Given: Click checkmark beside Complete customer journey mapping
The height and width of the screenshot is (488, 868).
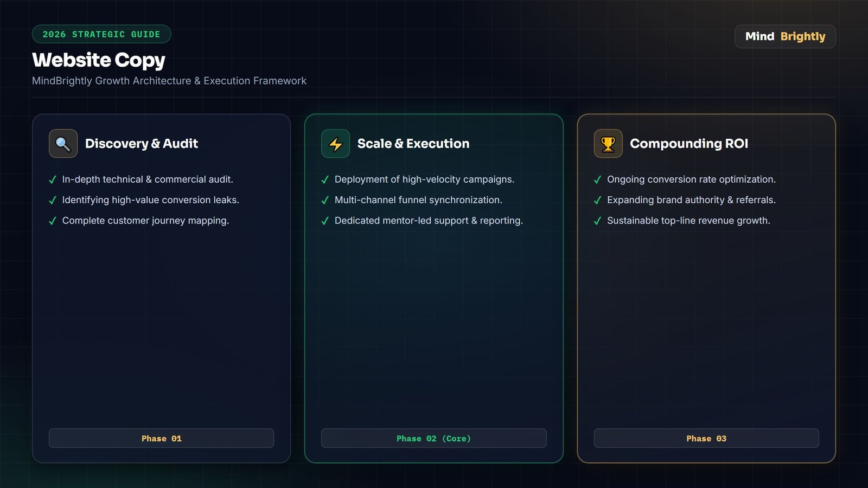Looking at the screenshot, I should [x=53, y=221].
